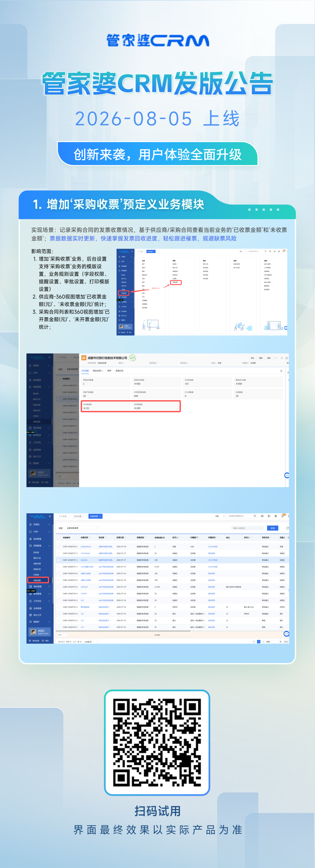Click 移交 button in supplier 360 header
This screenshot has height=868, width=315.
[x=252, y=358]
